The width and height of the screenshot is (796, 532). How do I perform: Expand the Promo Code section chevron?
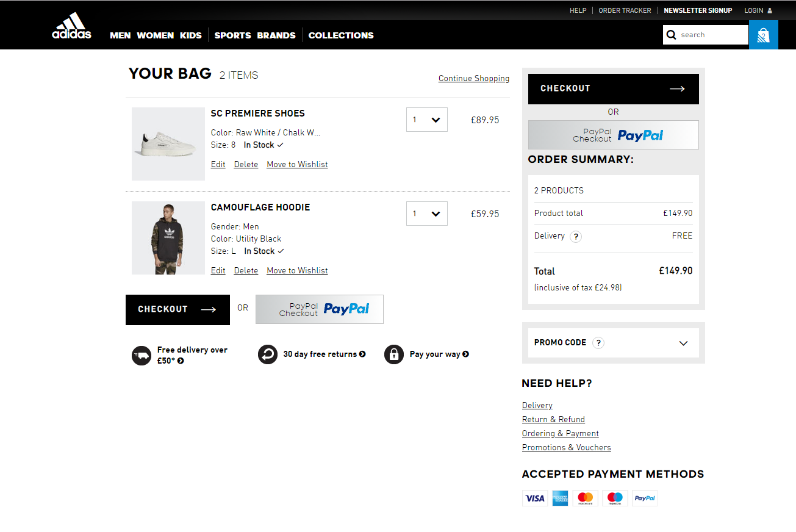[683, 343]
